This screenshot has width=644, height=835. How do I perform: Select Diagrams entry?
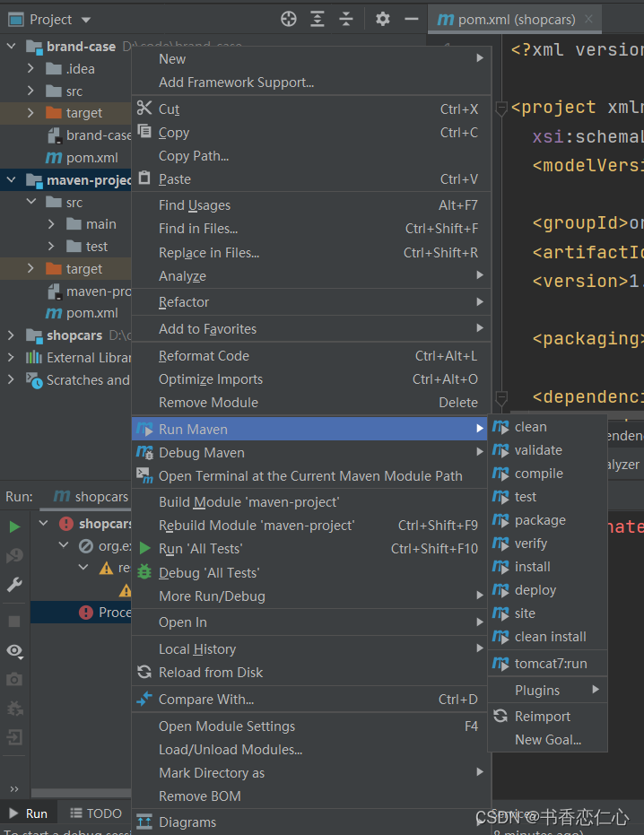[x=310, y=822]
